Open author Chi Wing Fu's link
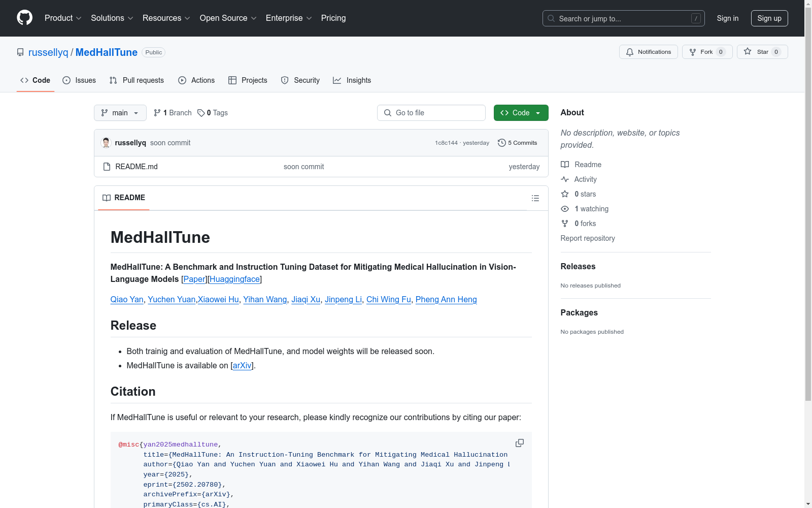Image resolution: width=812 pixels, height=508 pixels. (x=389, y=299)
